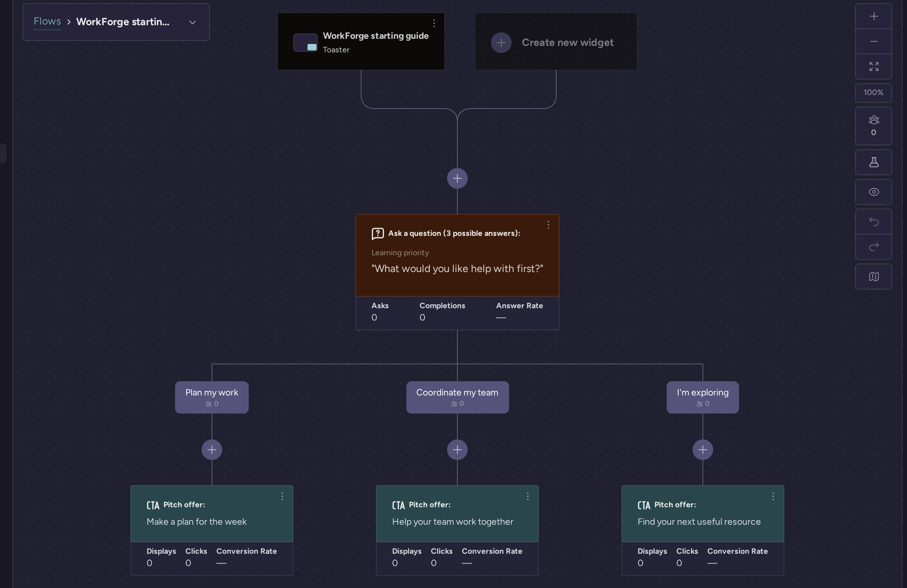The image size is (907, 588).
Task: Open the experiment flask icon
Action: coord(873,162)
